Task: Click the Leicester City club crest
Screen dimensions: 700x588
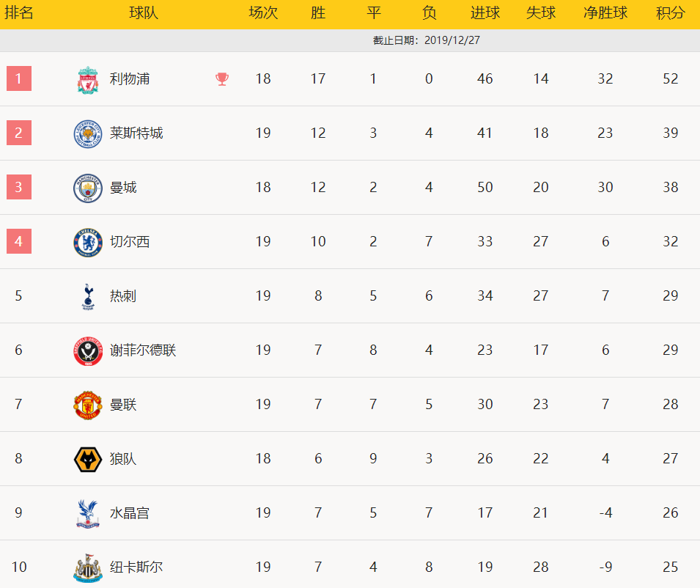Action: click(88, 133)
